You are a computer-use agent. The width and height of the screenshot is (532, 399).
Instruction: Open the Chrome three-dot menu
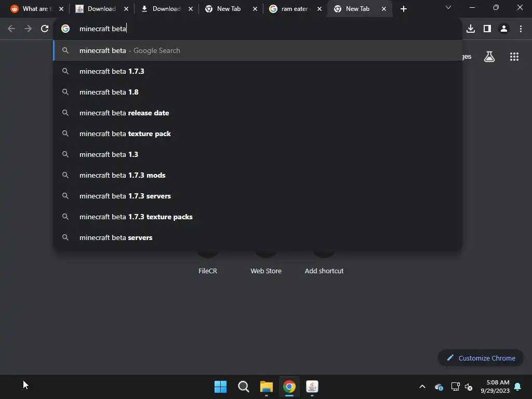tap(521, 29)
